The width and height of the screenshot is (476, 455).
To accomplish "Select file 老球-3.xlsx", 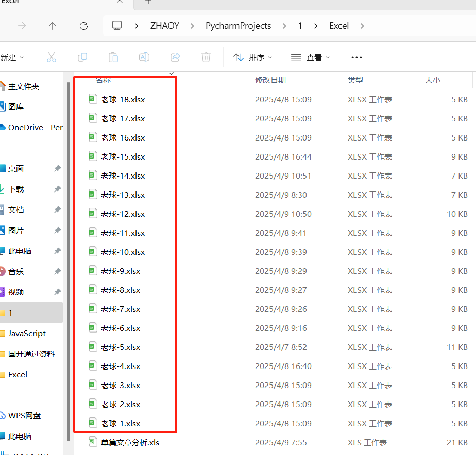I will [121, 385].
